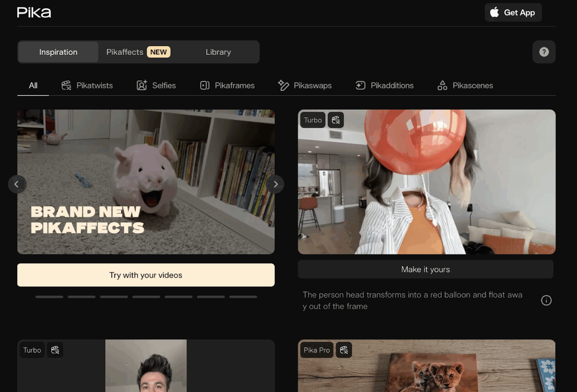
Task: Select the Pikatwists filter icon
Action: 66,85
